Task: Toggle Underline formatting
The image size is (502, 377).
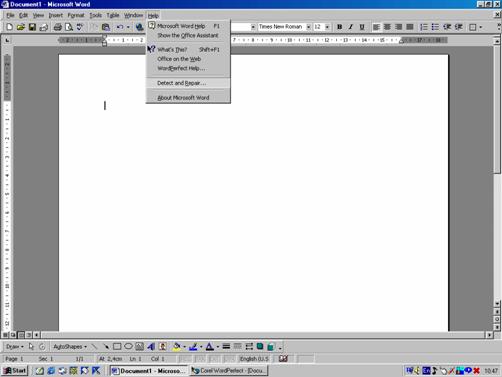Action: 362,27
